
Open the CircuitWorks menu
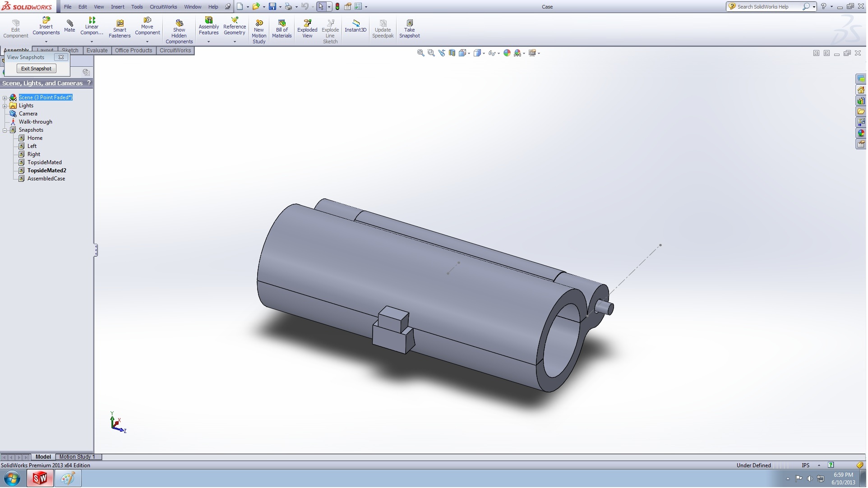tap(163, 7)
